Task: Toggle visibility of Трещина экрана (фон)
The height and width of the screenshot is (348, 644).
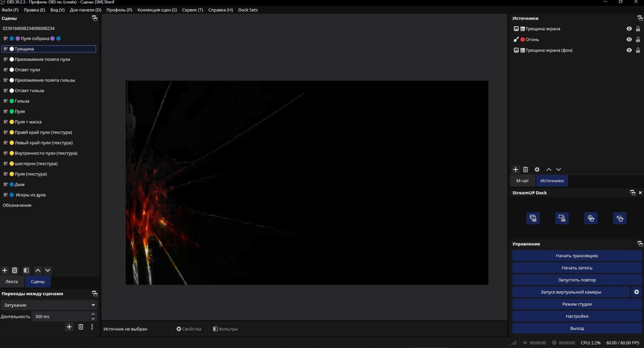Action: [x=629, y=50]
